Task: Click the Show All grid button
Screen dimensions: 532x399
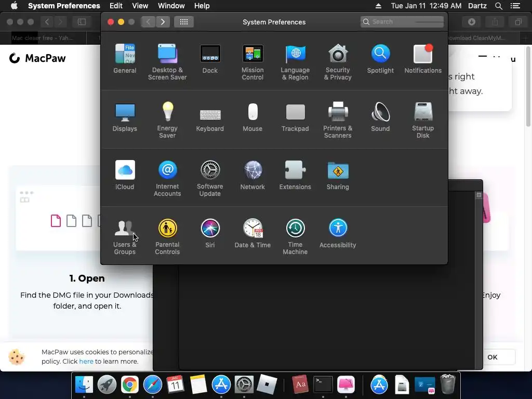Action: 184,22
